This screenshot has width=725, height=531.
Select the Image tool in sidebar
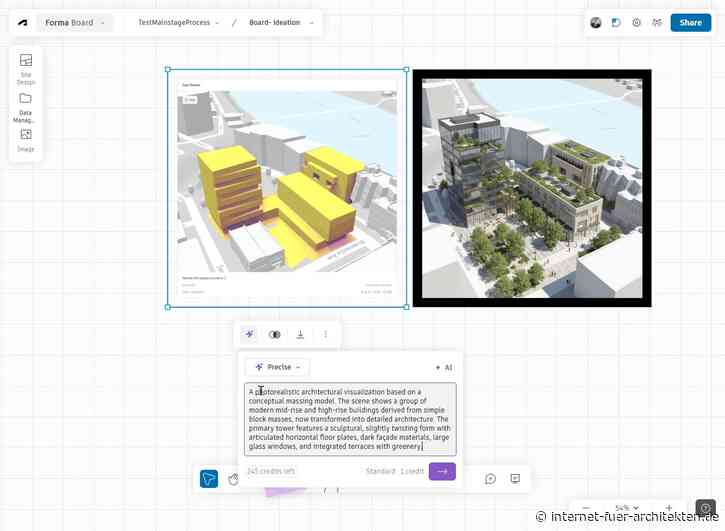pyautogui.click(x=26, y=140)
